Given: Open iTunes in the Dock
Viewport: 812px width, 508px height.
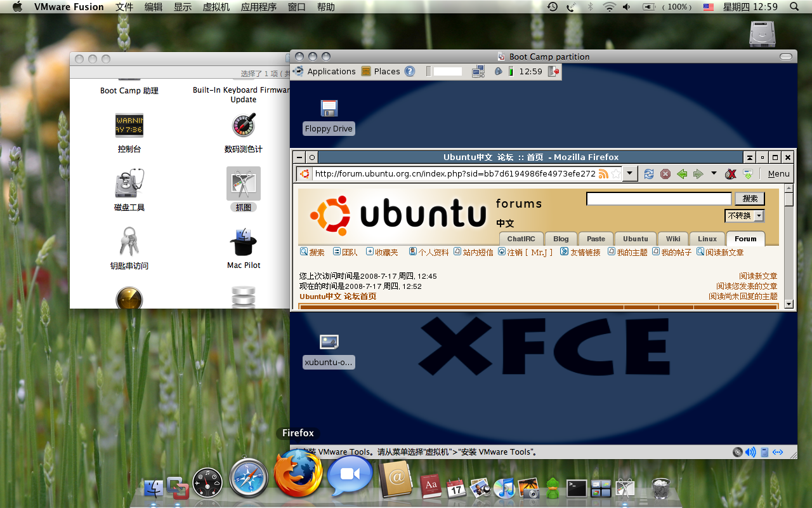Looking at the screenshot, I should click(x=504, y=488).
